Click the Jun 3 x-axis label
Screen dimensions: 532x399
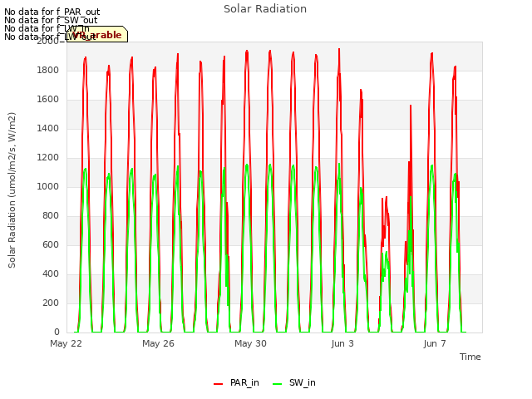342,343
